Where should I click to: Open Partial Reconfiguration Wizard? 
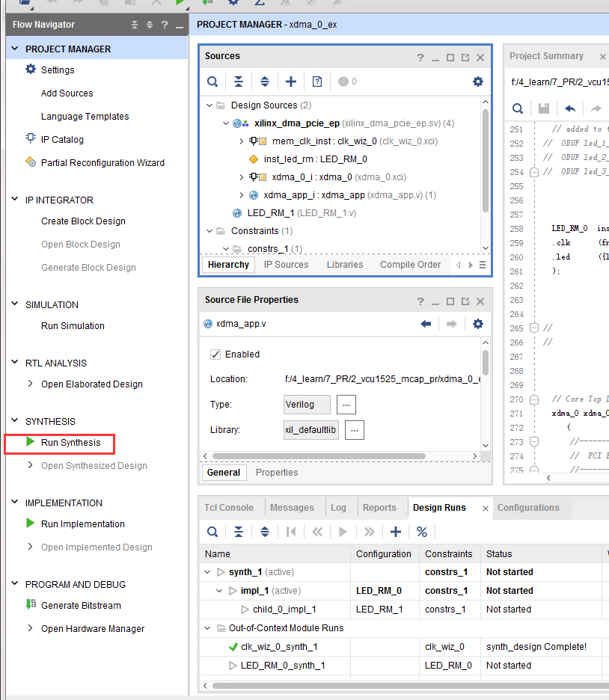tap(102, 162)
